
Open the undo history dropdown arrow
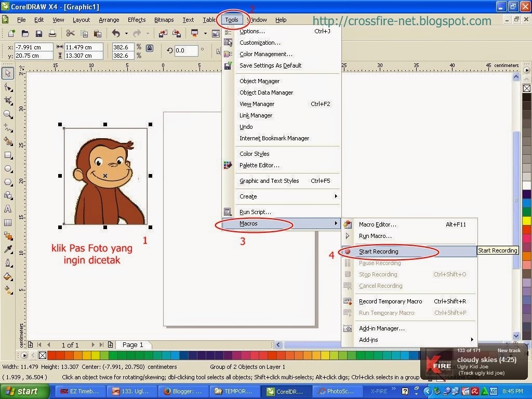click(126, 33)
